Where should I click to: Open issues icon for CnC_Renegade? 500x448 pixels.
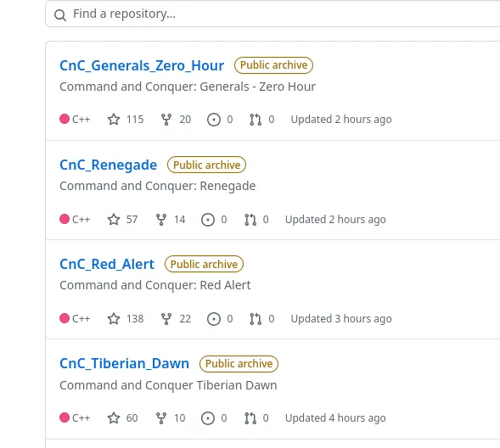tap(208, 220)
